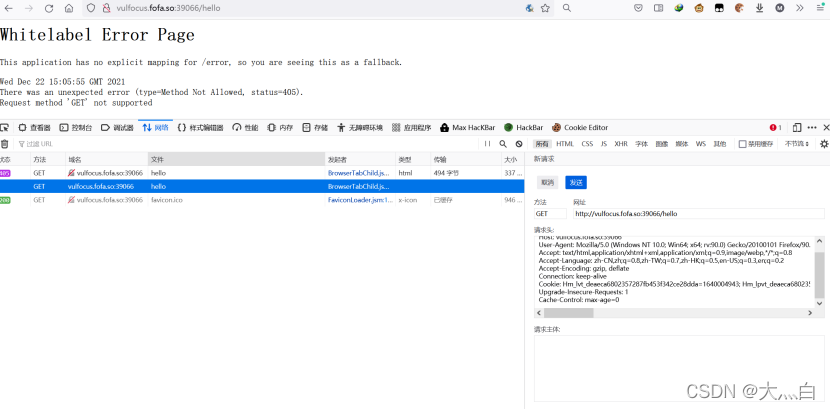Switch to the 查看器 Inspector tab
Image resolution: width=830 pixels, height=410 pixels.
click(34, 127)
